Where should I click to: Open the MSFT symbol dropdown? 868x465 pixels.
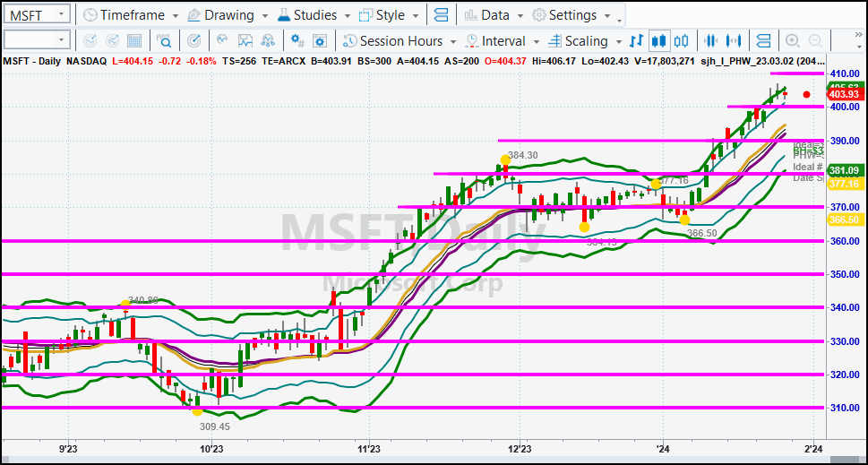(x=62, y=14)
